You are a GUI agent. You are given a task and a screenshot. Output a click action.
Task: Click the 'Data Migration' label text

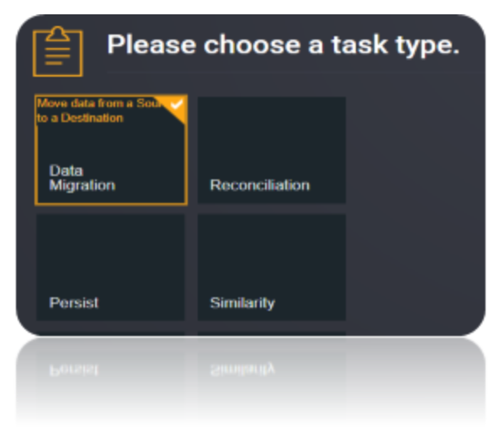tap(82, 178)
